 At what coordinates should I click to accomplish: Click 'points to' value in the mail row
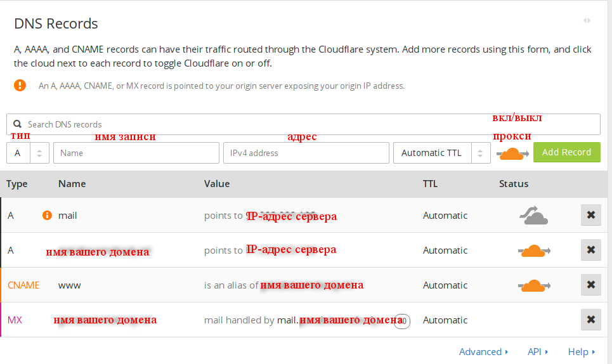(x=270, y=216)
